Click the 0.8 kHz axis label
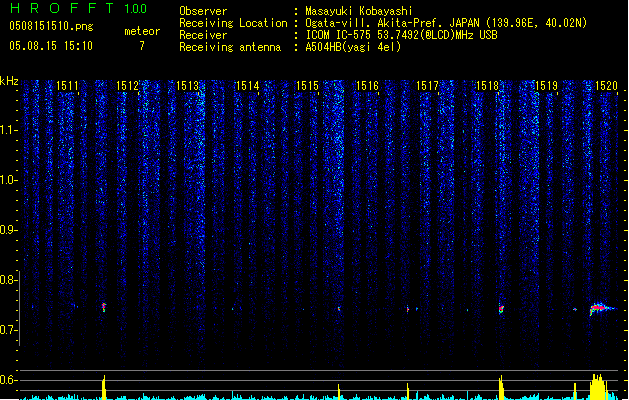The width and height of the screenshot is (629, 400). [9, 280]
